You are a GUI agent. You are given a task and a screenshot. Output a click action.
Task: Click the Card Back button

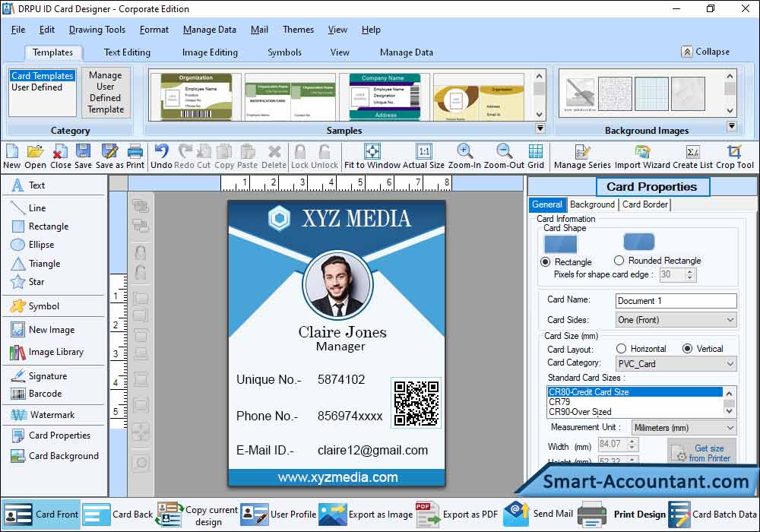click(118, 515)
